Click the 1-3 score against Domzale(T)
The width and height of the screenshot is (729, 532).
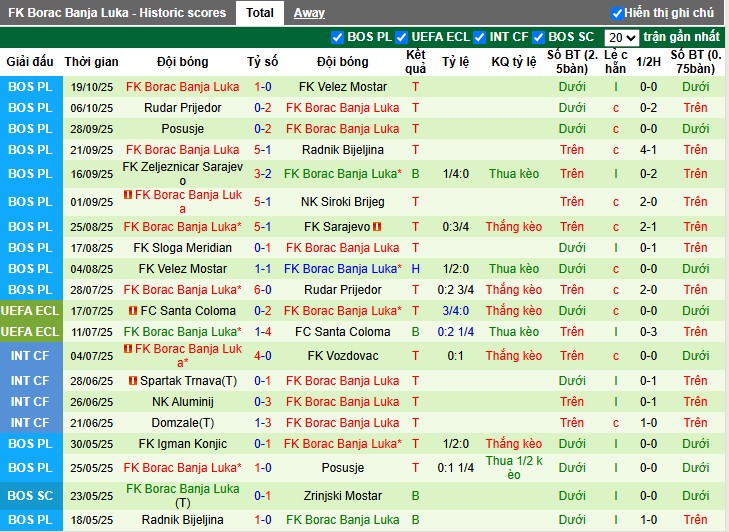[263, 423]
